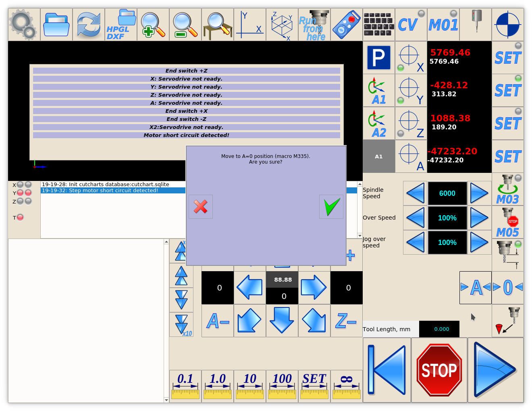Select 100 jog step

click(x=282, y=386)
